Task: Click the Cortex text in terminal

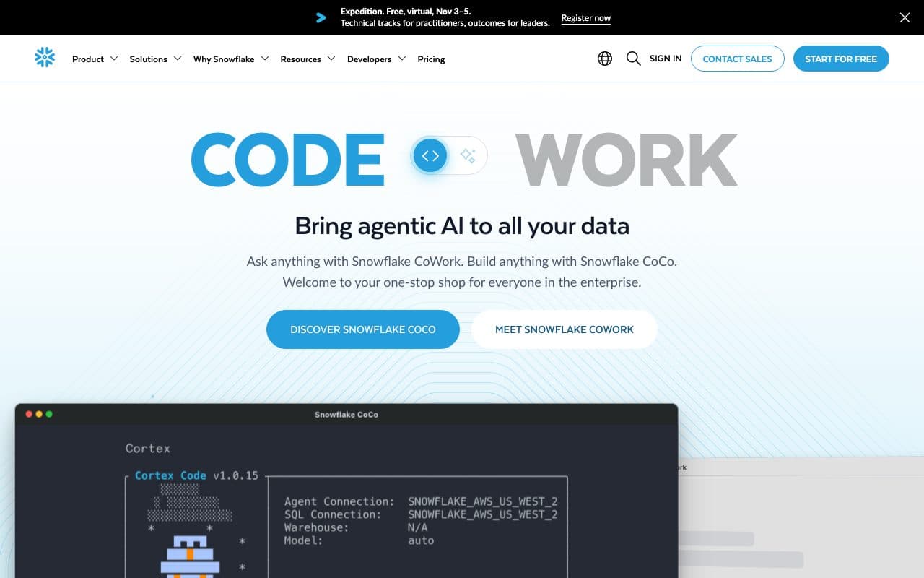Action: pyautogui.click(x=148, y=448)
